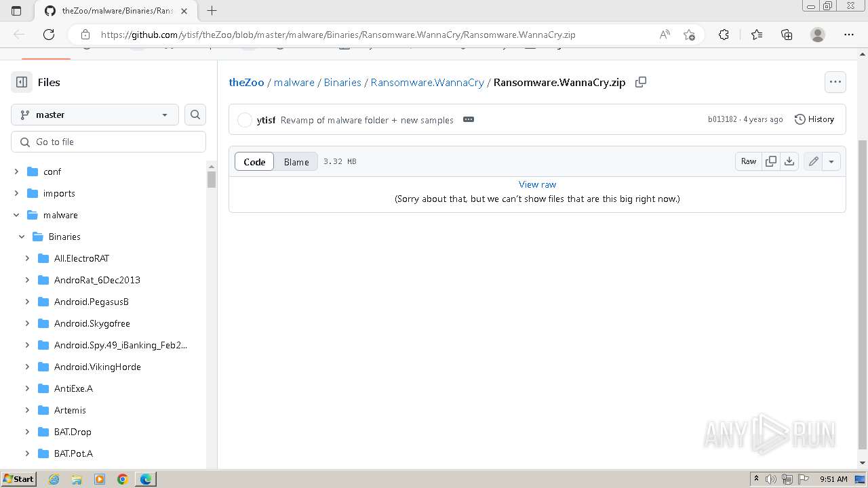Collapse the malware folder
This screenshot has height=488, width=868.
(x=16, y=215)
